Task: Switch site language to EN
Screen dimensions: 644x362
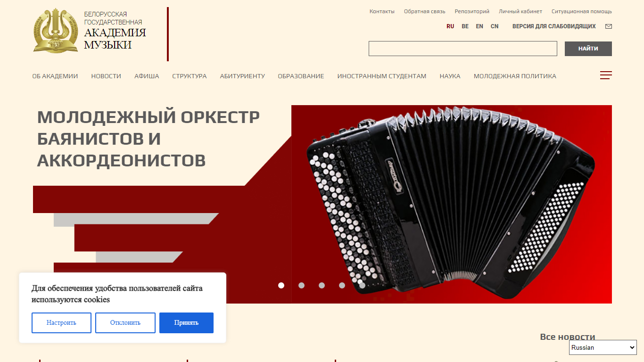Action: [x=479, y=26]
